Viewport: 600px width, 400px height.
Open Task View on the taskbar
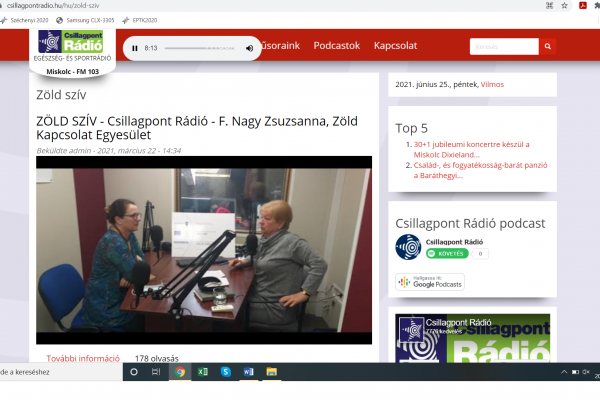coord(156,372)
